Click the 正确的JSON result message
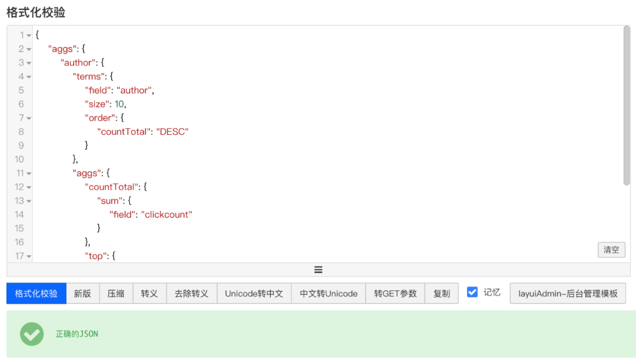 click(77, 334)
